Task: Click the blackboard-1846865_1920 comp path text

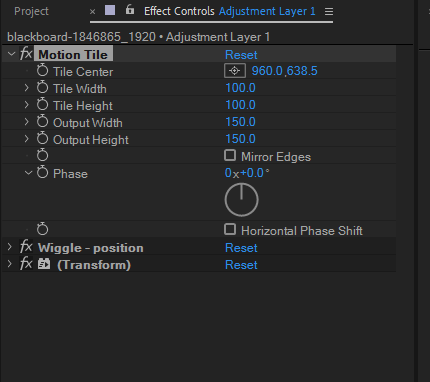Action: tap(81, 37)
